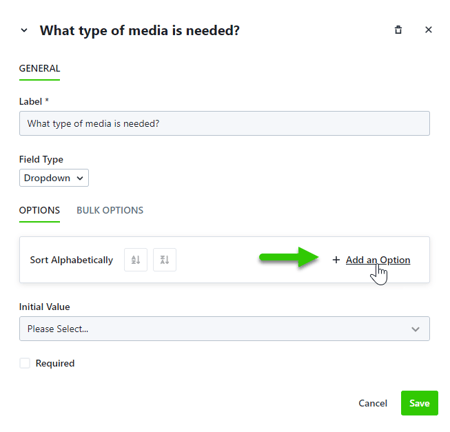Click the 'Initial Value' label
450x432 pixels.
click(x=44, y=307)
